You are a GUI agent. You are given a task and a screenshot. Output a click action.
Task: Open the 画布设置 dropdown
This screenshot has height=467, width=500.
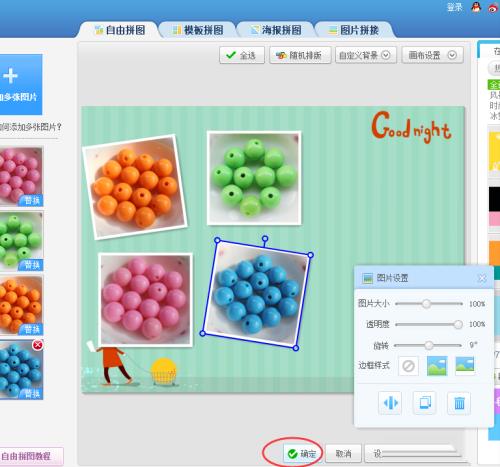432,55
